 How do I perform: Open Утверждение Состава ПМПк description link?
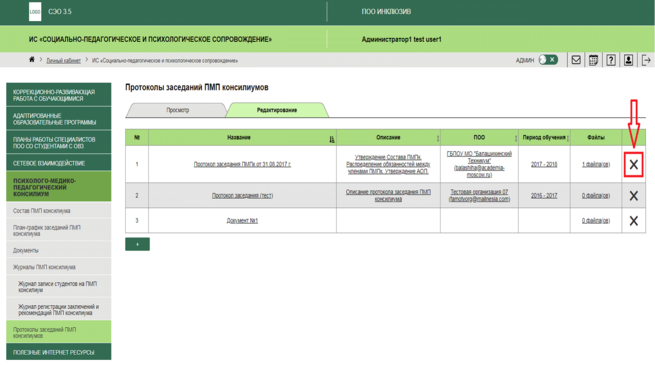pos(388,164)
